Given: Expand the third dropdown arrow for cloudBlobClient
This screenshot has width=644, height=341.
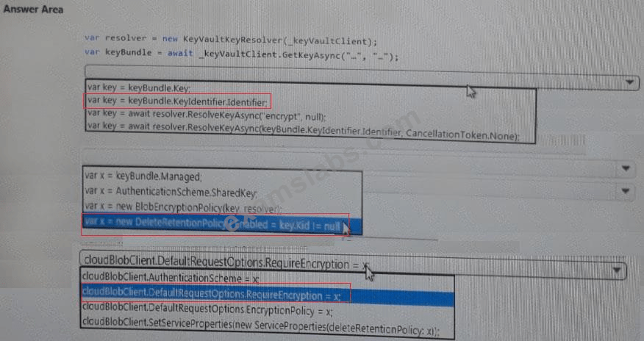Looking at the screenshot, I should [615, 270].
